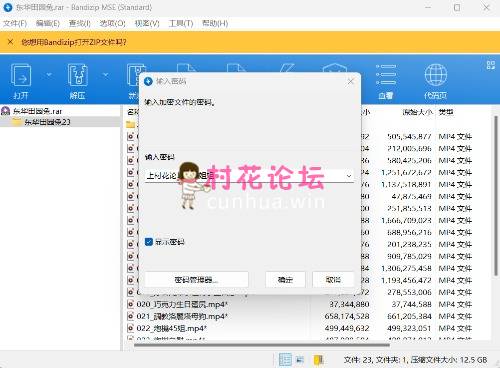
Task: Click MP4 文件 type in the 020 row
Action: point(455,304)
